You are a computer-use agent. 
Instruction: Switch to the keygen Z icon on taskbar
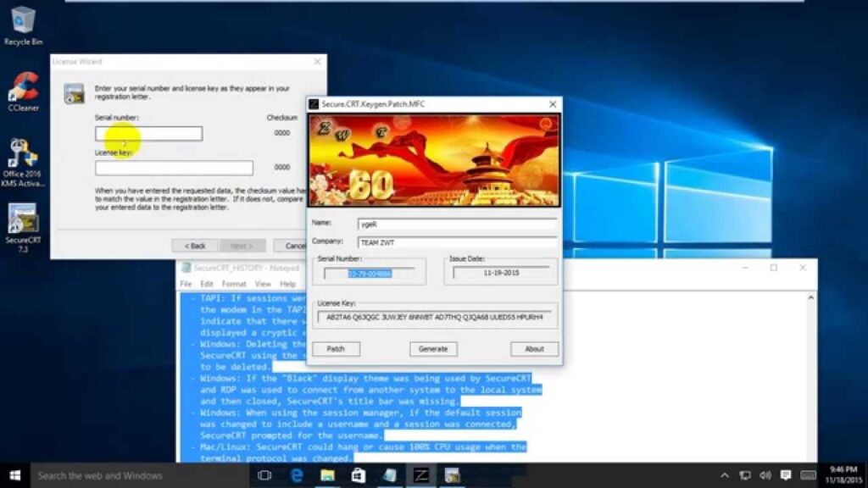coord(420,475)
